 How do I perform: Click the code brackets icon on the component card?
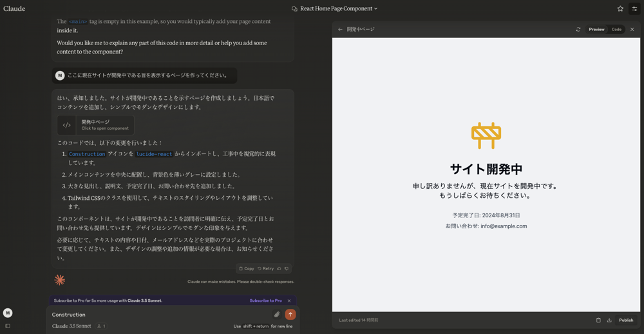[x=66, y=125]
